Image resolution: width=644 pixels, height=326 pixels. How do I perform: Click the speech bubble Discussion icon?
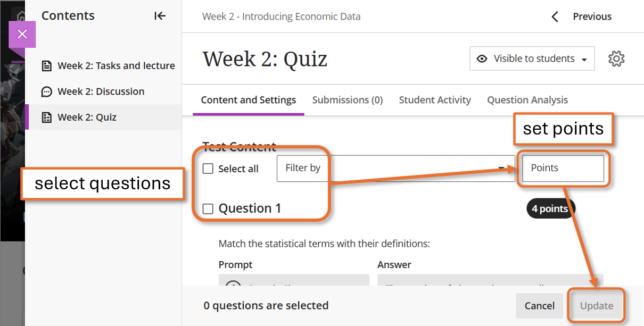tap(47, 91)
